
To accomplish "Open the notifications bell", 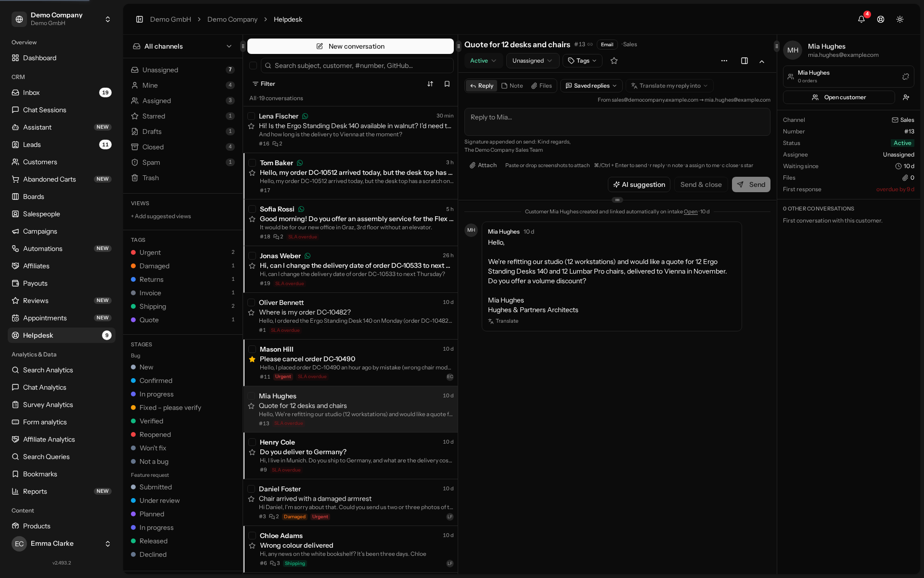I will [x=861, y=19].
